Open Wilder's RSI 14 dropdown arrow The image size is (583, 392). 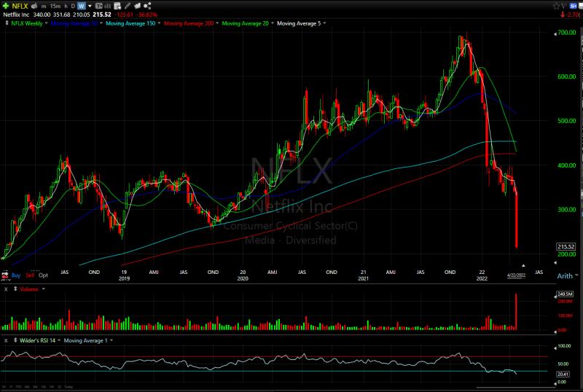click(x=59, y=340)
